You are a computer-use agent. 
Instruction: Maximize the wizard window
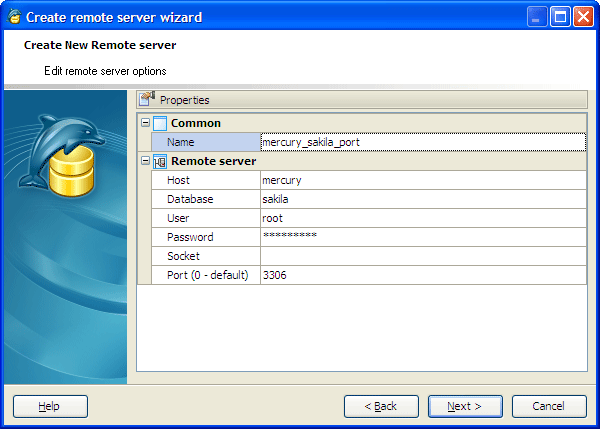coord(560,17)
